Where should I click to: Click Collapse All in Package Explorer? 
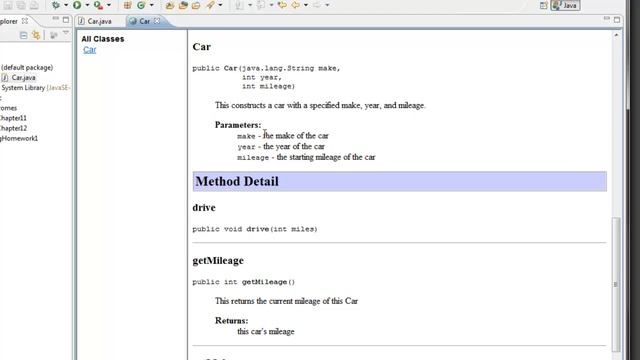coord(23,36)
